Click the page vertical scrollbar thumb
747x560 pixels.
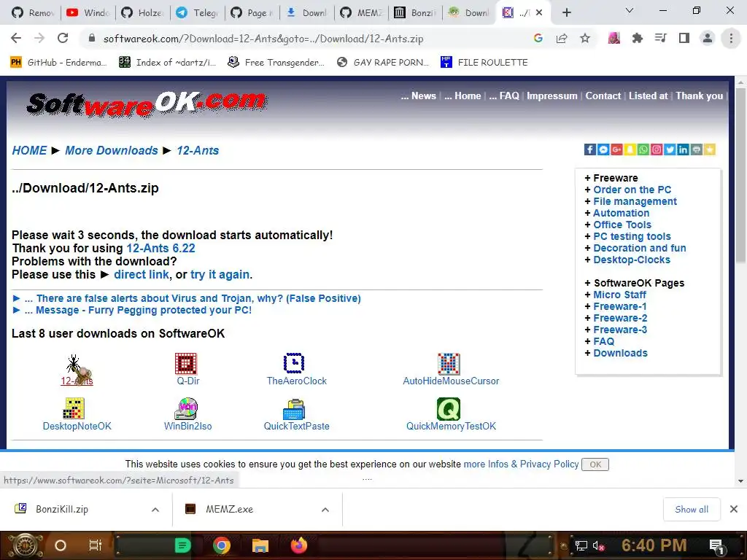(x=740, y=175)
